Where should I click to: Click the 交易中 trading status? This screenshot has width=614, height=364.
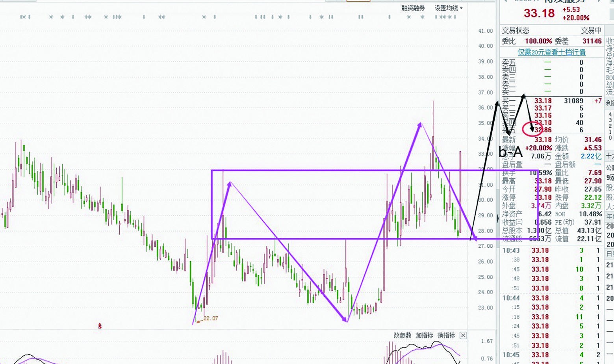[x=591, y=31]
